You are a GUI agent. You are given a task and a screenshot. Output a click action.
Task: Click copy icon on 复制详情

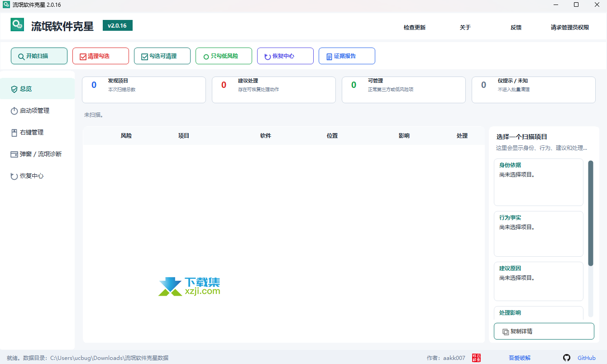pyautogui.click(x=506, y=332)
